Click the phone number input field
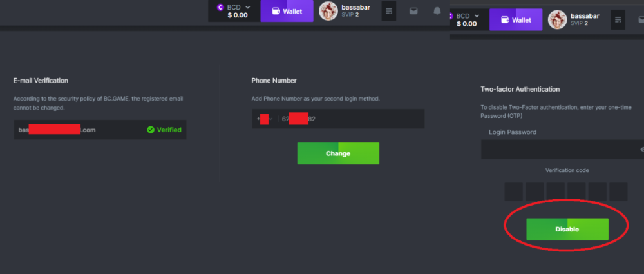Image resolution: width=644 pixels, height=274 pixels. click(x=351, y=119)
